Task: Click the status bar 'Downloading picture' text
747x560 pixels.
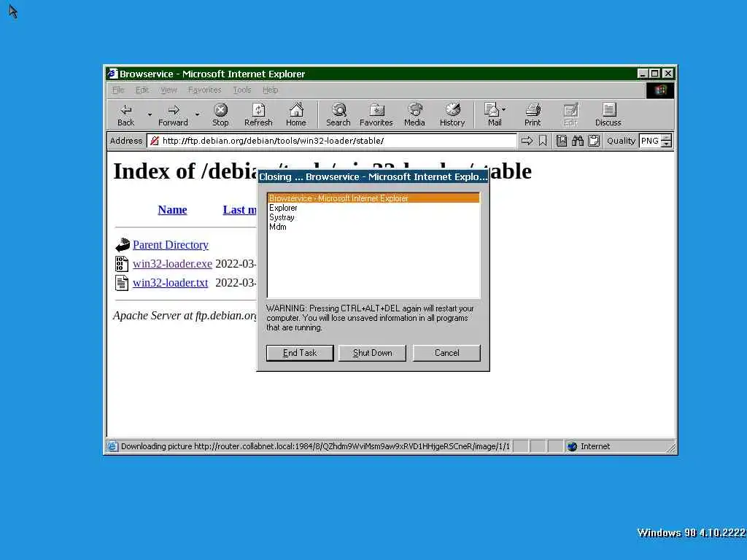Action: click(315, 446)
